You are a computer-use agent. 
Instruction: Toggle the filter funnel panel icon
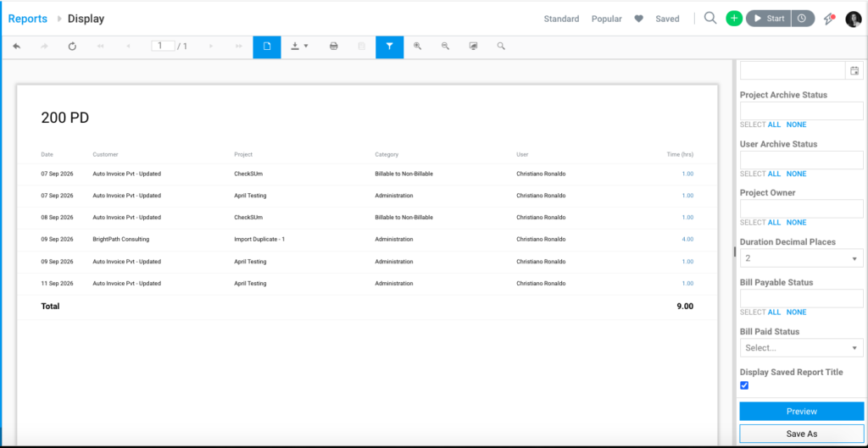click(x=390, y=47)
